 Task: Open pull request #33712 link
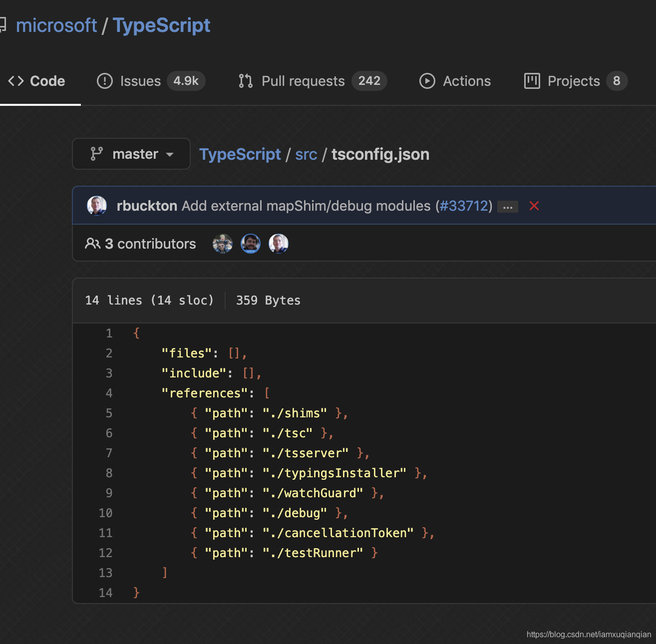click(463, 206)
